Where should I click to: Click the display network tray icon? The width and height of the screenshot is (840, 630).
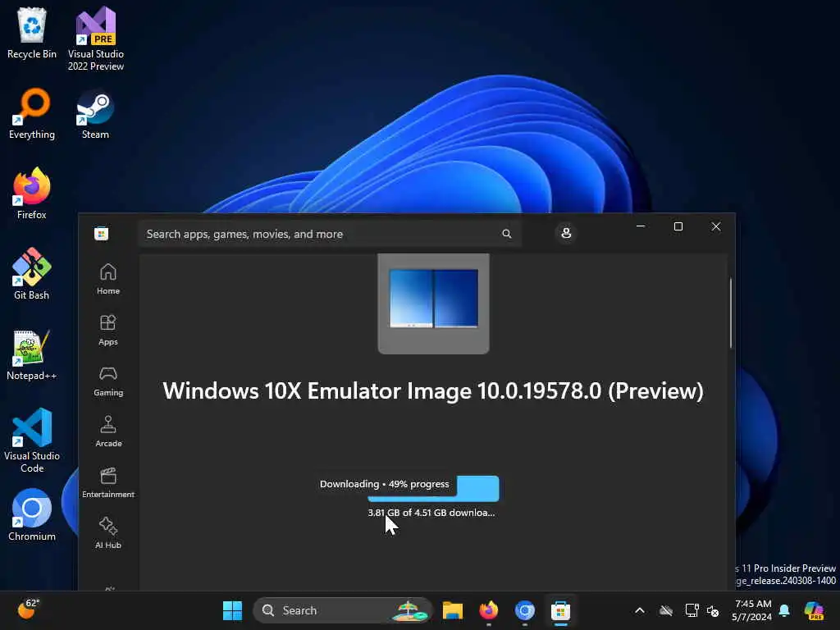692,610
